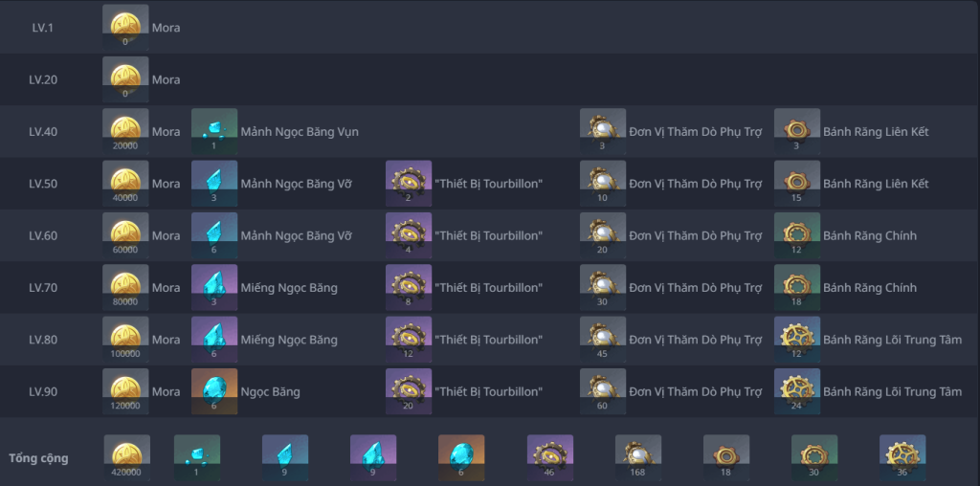Click the orange Ngọc Băng total icon showing 6
980x486 pixels.
click(461, 457)
